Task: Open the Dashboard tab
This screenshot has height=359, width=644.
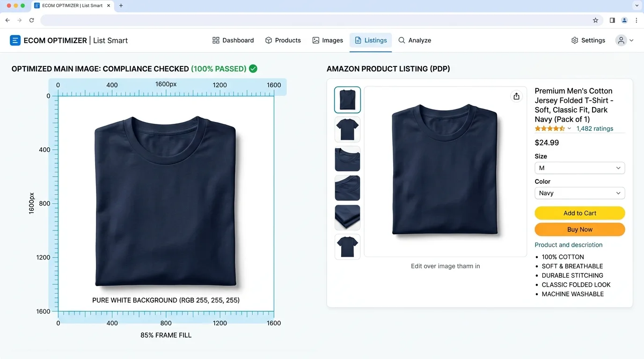Action: 233,40
